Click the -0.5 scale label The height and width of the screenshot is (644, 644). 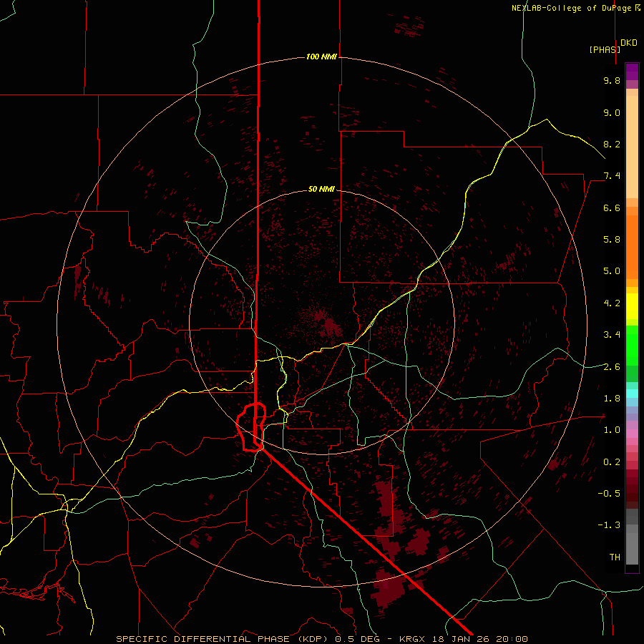coord(609,494)
